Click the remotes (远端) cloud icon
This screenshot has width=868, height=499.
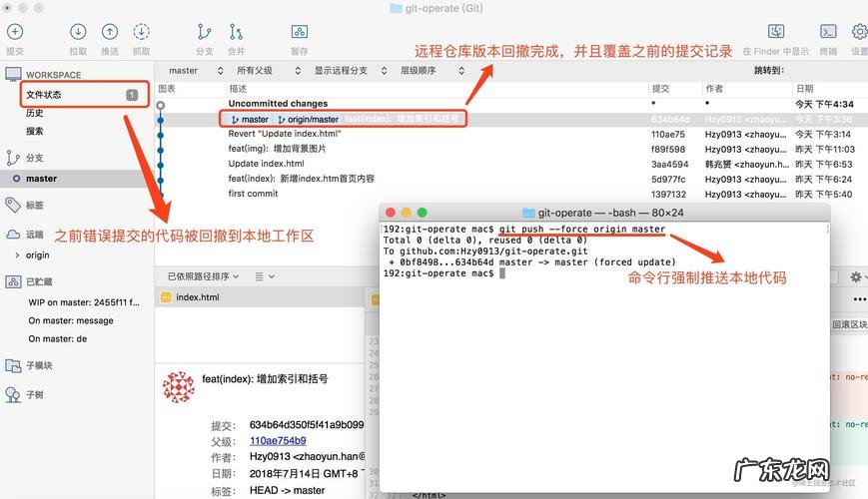pyautogui.click(x=13, y=234)
